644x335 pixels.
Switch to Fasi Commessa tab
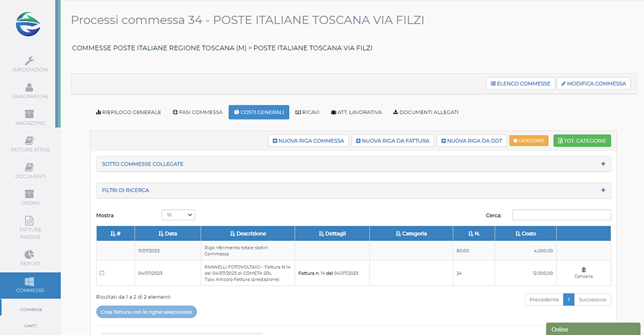(198, 112)
